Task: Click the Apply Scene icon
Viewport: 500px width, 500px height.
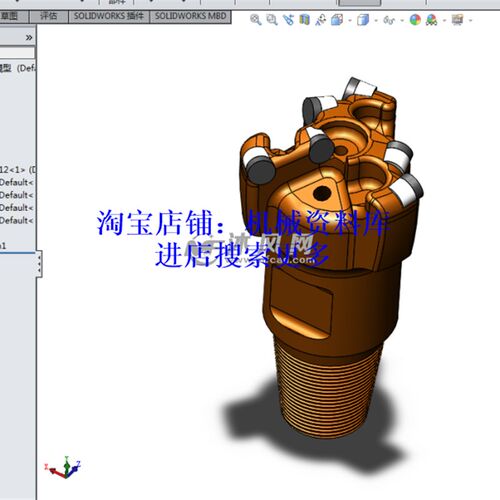Action: point(432,20)
